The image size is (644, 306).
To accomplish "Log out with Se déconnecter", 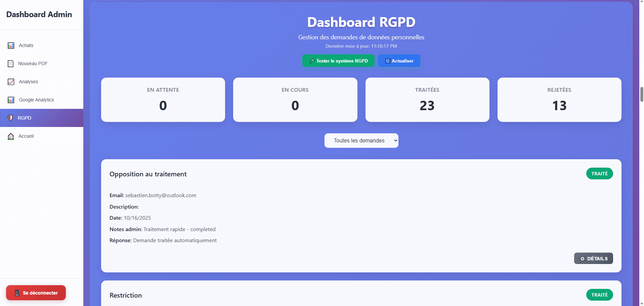I will 36,293.
